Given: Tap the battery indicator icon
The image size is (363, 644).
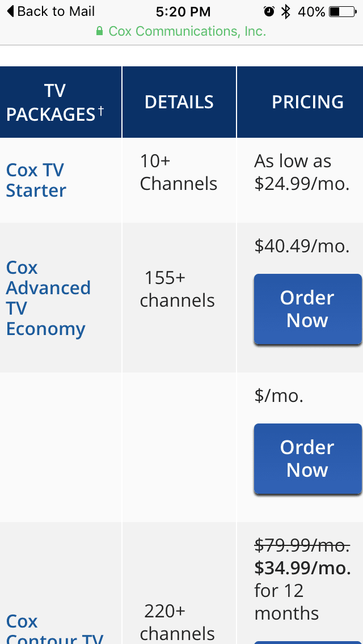Looking at the screenshot, I should [343, 12].
